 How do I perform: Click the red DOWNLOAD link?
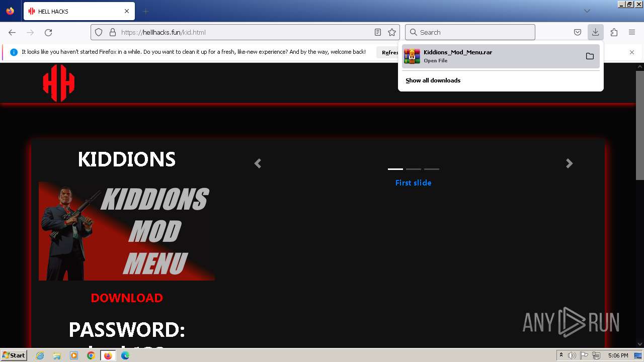coord(127,298)
